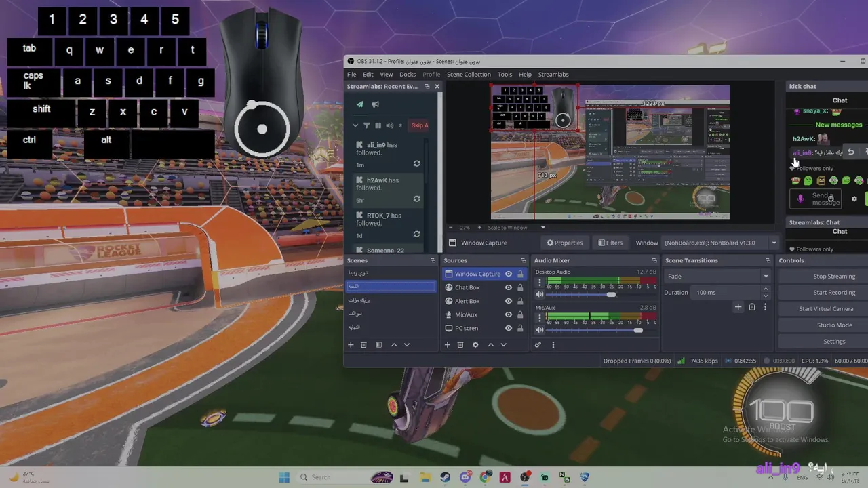Screen dimensions: 868x488
Task: Open transition properties three-dot menu
Action: pyautogui.click(x=766, y=307)
